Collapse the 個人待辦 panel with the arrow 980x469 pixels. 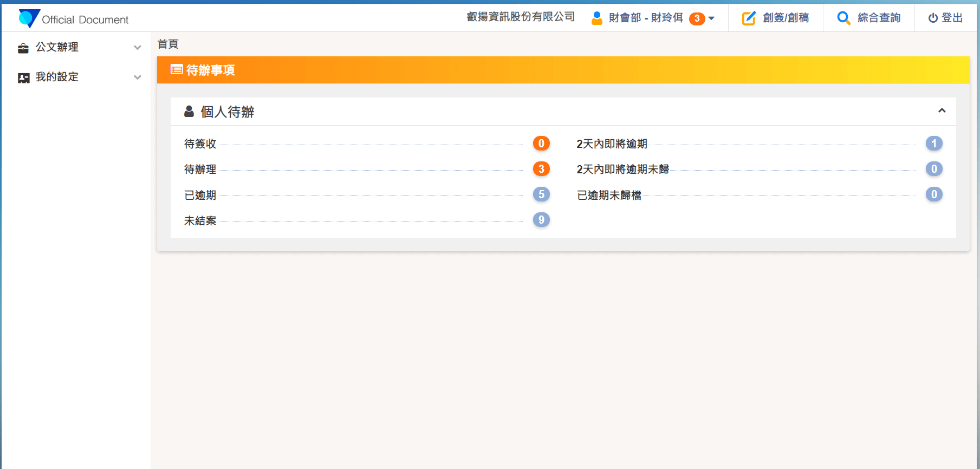tap(942, 110)
